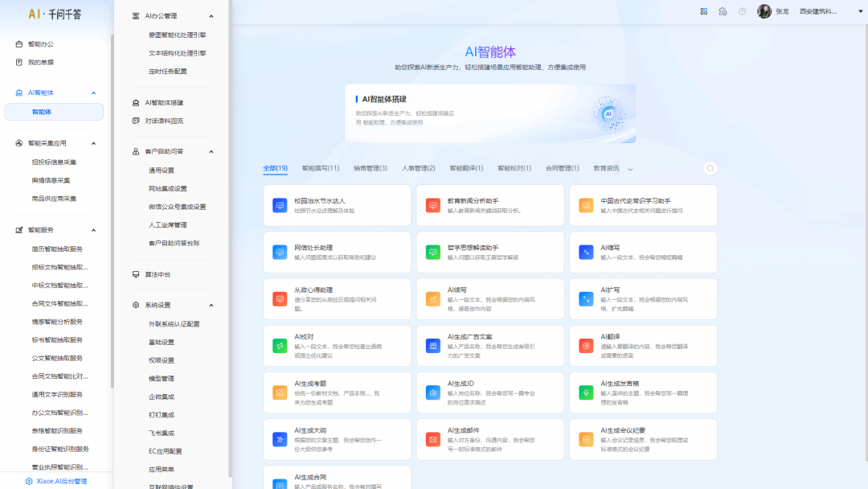Open the 校园治水节水达人 agent icon
The image size is (868, 489).
point(280,205)
